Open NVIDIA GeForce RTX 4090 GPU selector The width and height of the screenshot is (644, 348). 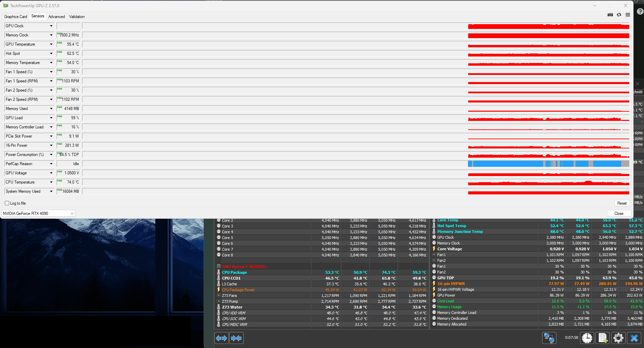coord(39,213)
